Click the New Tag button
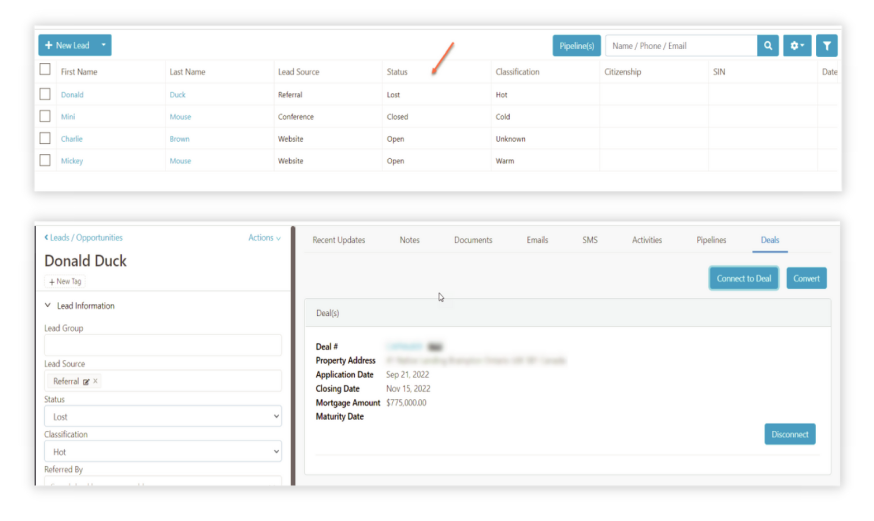The width and height of the screenshot is (874, 521). [x=66, y=282]
